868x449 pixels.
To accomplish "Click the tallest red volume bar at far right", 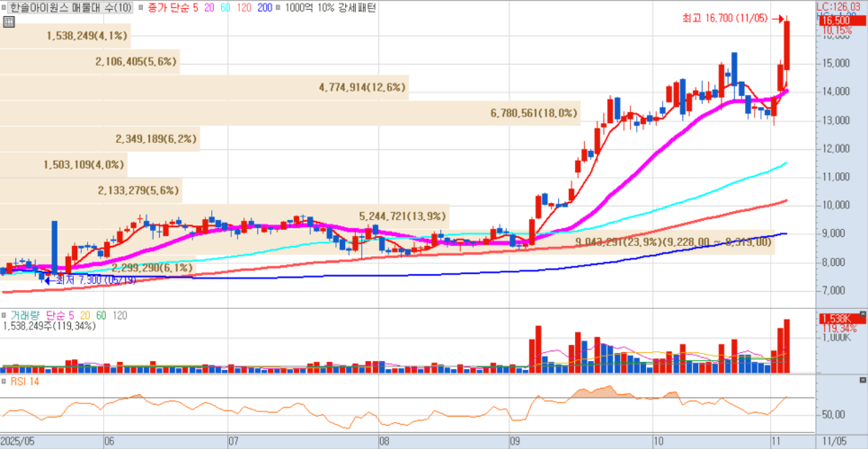I will click(x=786, y=346).
